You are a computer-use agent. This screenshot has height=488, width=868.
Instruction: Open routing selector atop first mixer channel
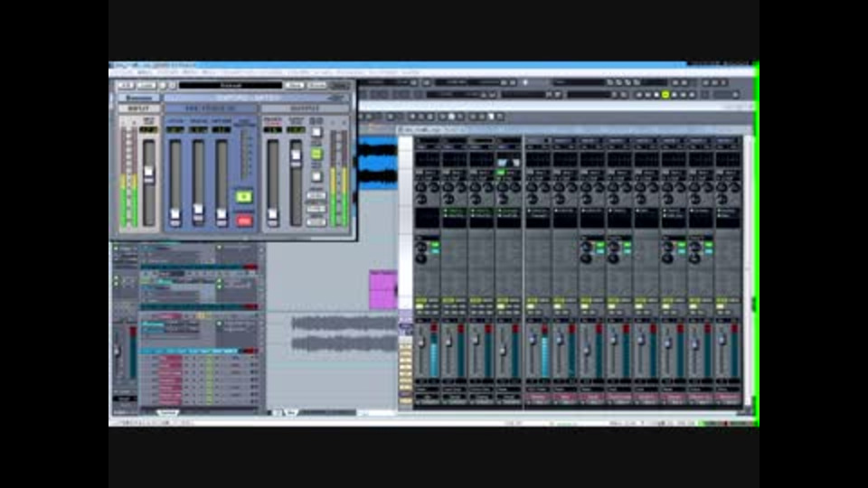(428, 142)
